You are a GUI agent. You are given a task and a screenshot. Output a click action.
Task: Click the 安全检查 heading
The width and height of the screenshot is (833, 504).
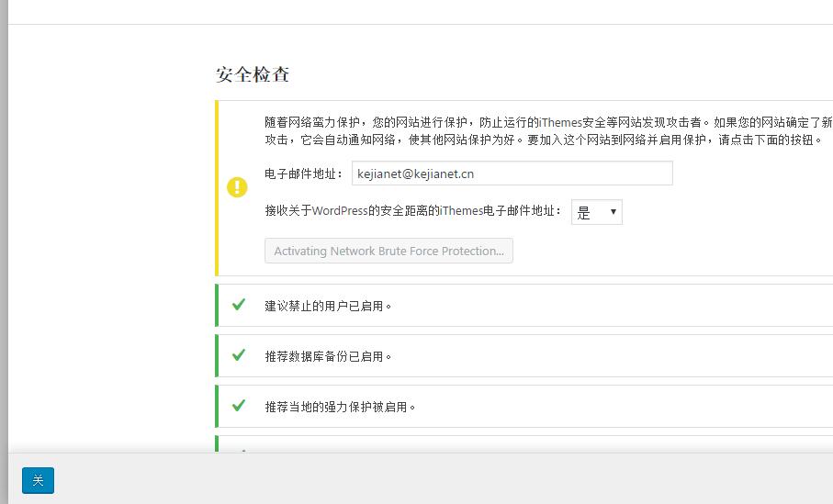[253, 74]
